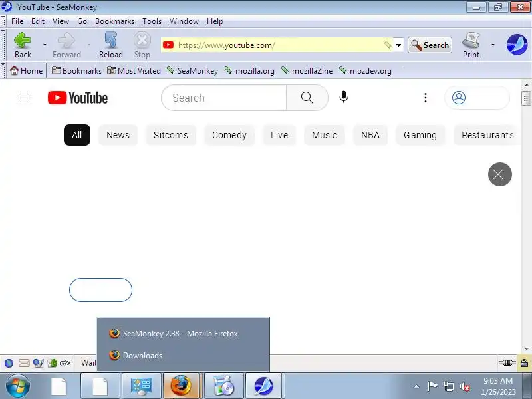Screen dimensions: 532x399
Task: Expand the URL bar history dropdown
Action: click(398, 45)
